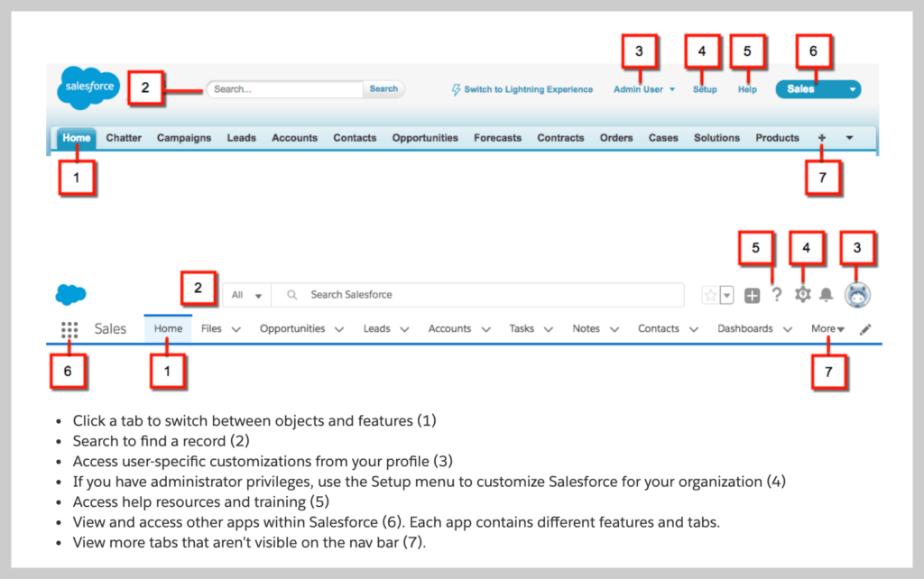Click the nav bar pencil edit icon
This screenshot has width=924, height=579.
(864, 329)
